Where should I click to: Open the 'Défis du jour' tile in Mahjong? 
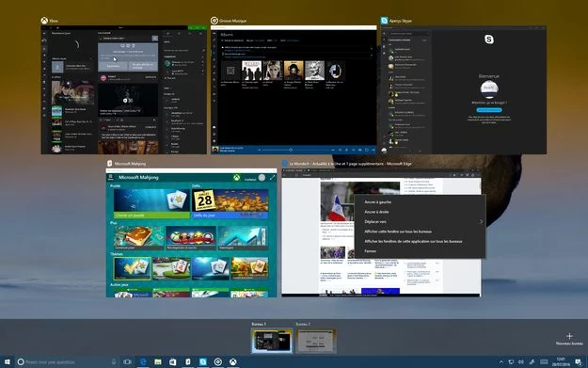click(230, 203)
